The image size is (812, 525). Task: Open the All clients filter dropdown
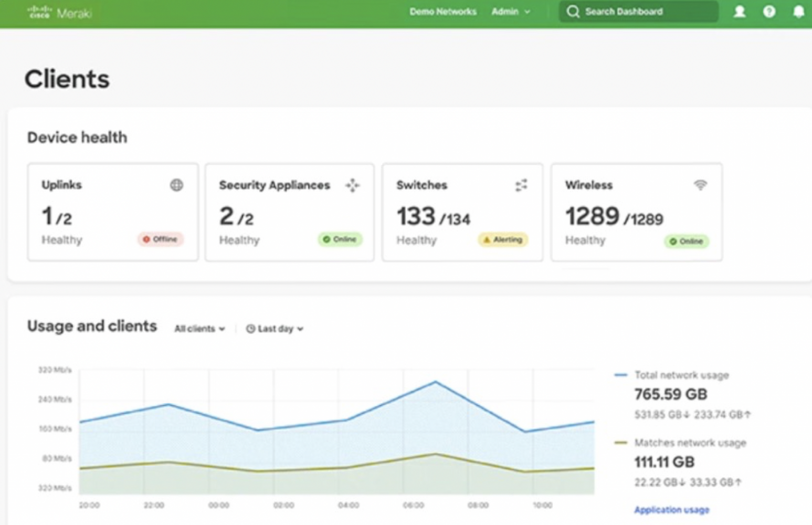coord(199,329)
